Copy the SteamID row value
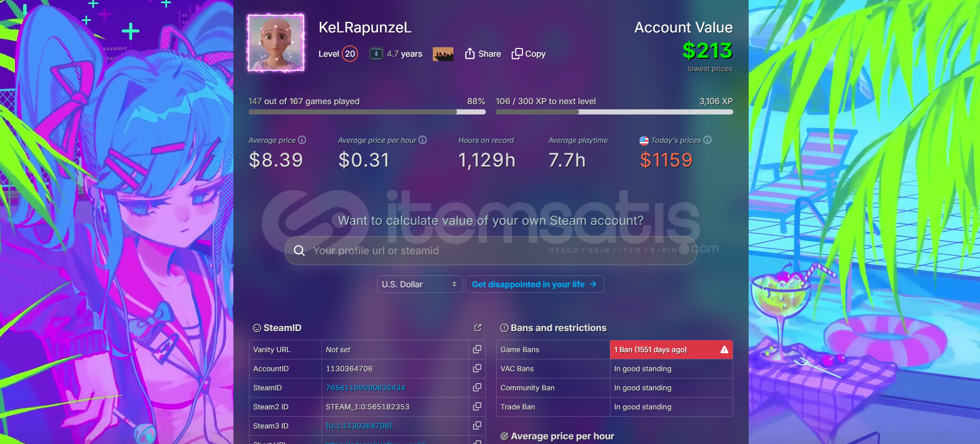Viewport: 980px width, 444px height. [x=477, y=387]
